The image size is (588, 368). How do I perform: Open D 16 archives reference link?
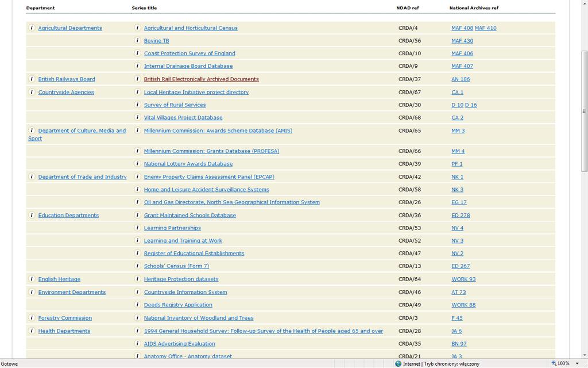click(471, 105)
